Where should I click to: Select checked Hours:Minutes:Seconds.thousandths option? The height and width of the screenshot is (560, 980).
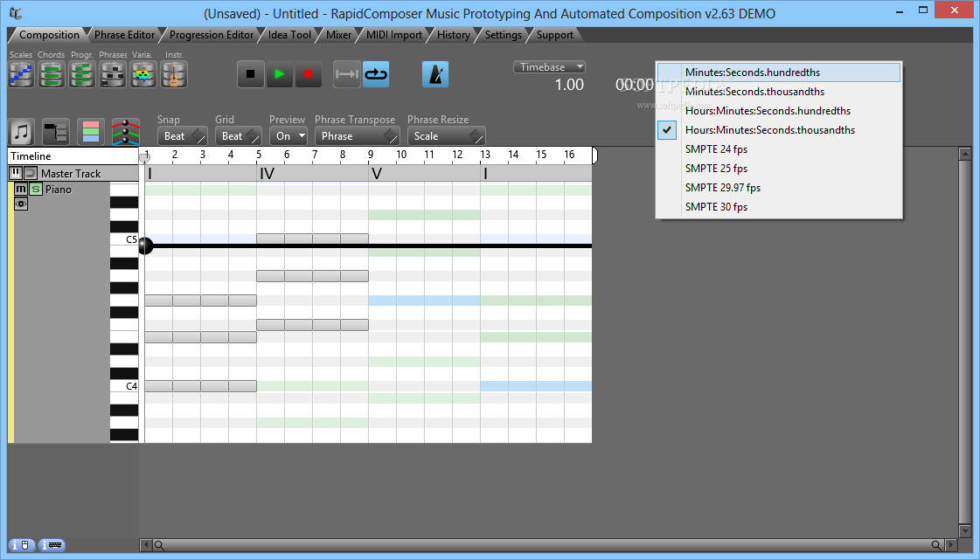pos(779,130)
